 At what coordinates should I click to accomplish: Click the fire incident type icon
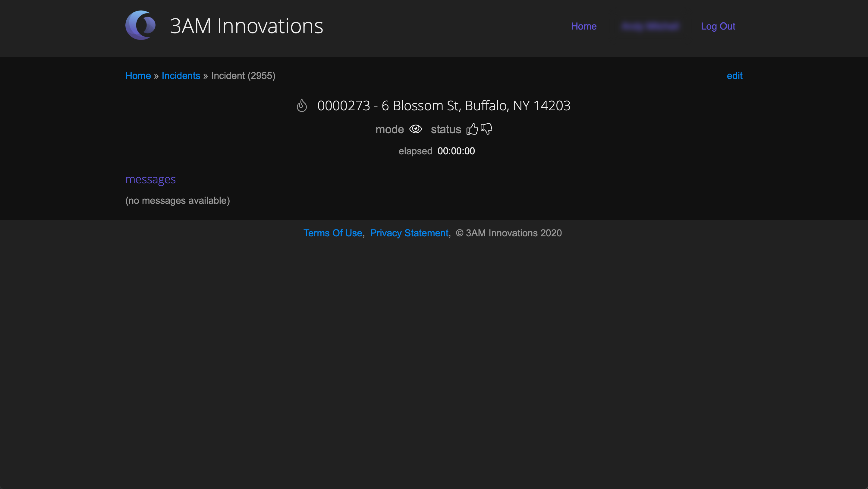pos(302,106)
